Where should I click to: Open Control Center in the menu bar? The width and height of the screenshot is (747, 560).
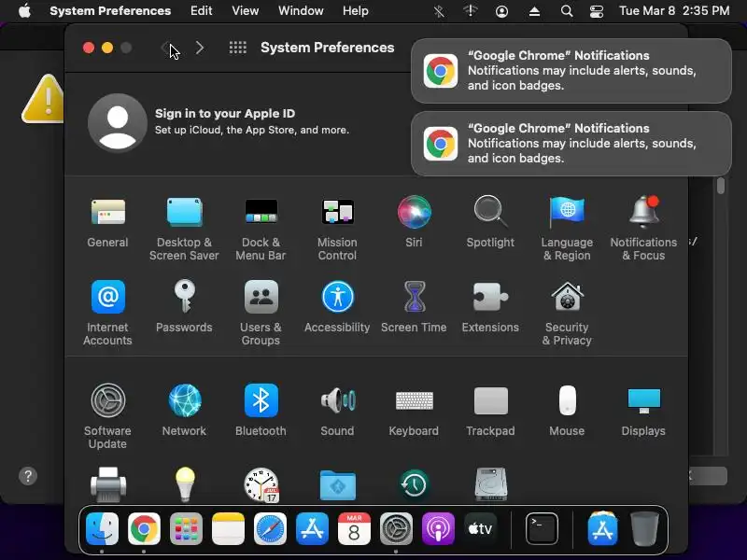point(597,11)
